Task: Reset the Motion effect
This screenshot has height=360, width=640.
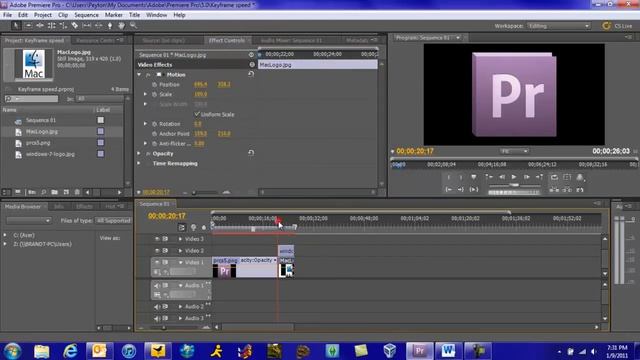Action: (251, 74)
